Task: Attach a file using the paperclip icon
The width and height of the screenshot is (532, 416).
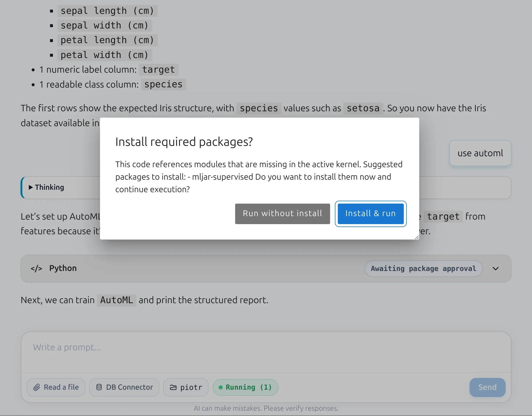Action: pos(37,387)
